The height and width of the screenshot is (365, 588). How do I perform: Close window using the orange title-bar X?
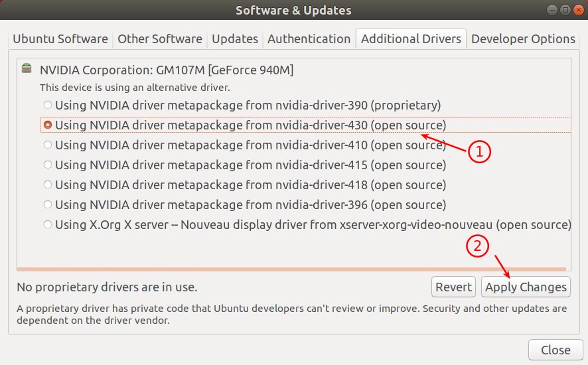tap(579, 10)
